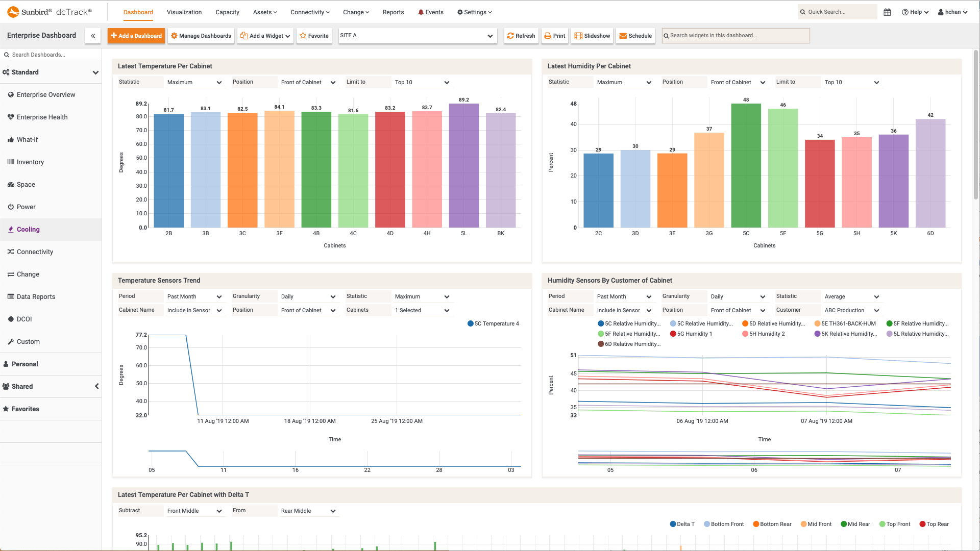Click the SITE A site selector dropdown
This screenshot has width=980, height=551.
tap(418, 35)
